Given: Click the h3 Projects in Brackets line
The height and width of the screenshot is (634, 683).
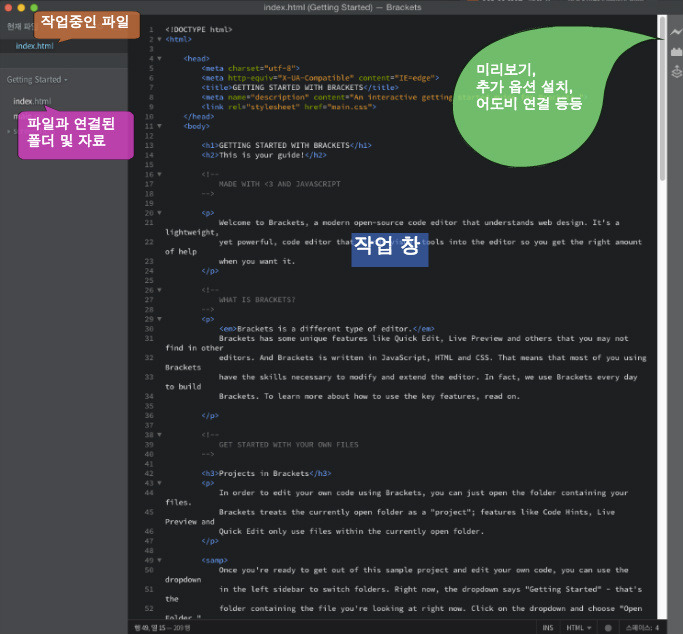Looking at the screenshot, I should [266, 473].
